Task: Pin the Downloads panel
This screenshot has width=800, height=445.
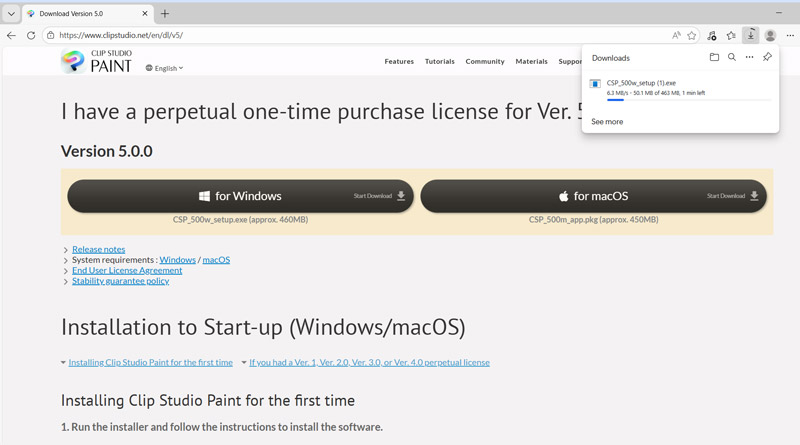Action: pyautogui.click(x=767, y=58)
